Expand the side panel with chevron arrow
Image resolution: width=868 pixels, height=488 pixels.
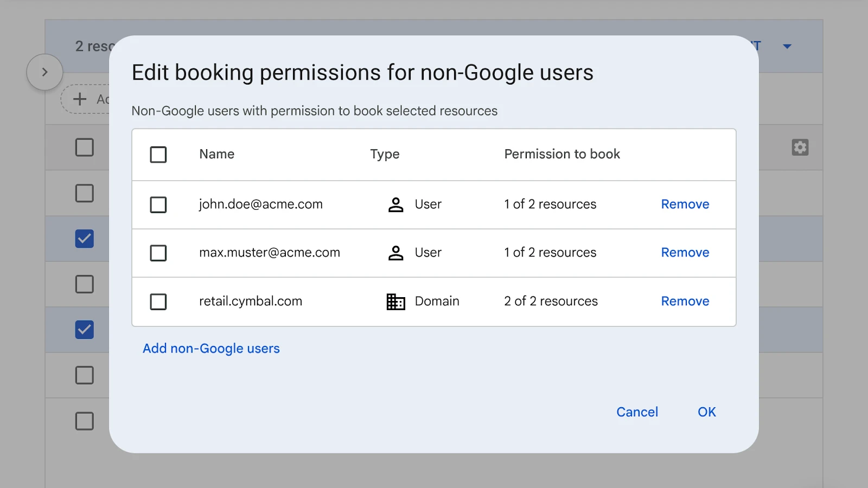click(44, 72)
